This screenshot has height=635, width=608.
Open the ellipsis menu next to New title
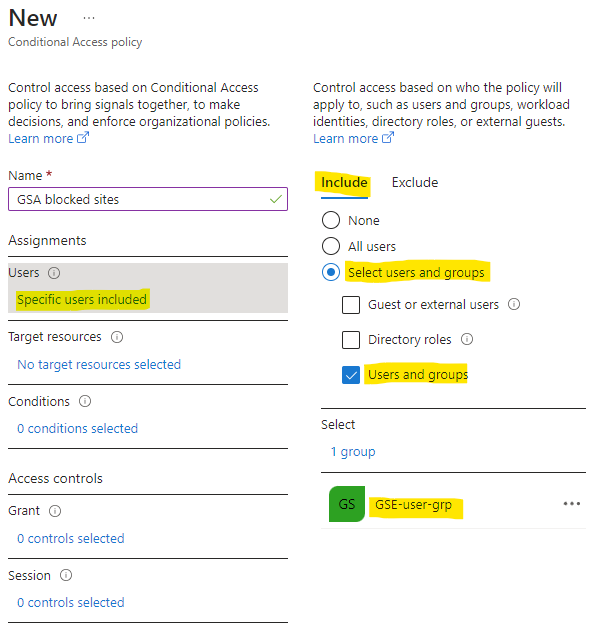coord(89,18)
